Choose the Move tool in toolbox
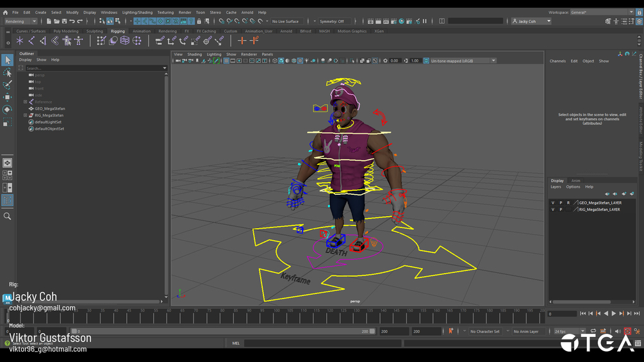 (x=7, y=97)
